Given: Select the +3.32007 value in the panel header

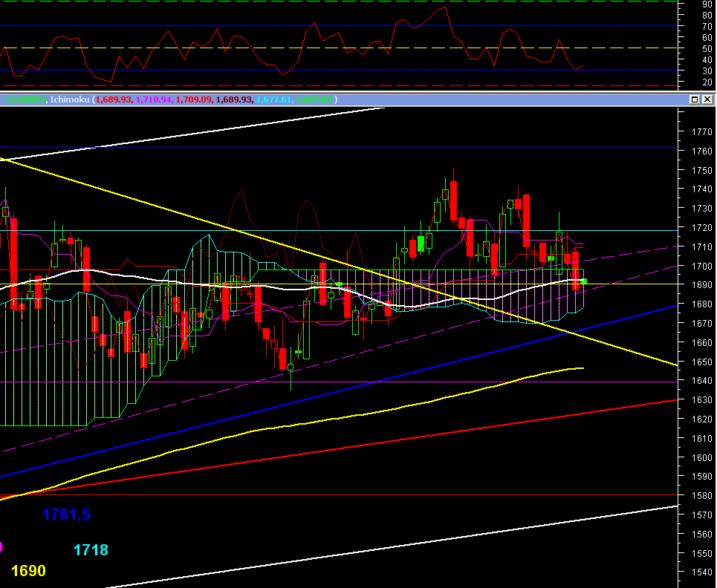Looking at the screenshot, I should pos(22,99).
